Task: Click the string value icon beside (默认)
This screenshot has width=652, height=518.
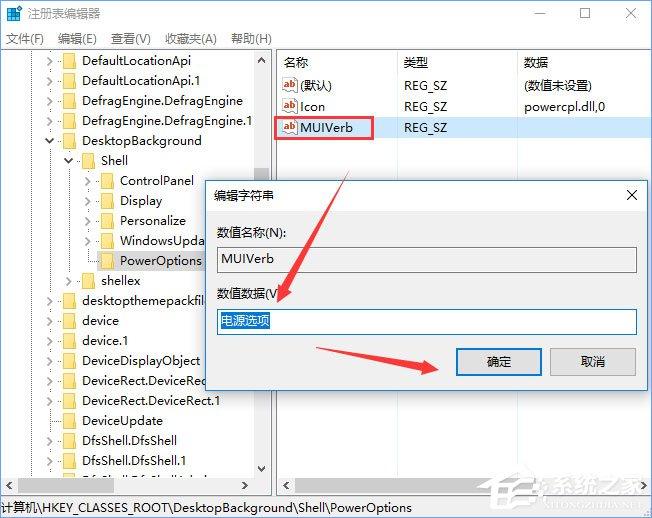Action: click(289, 85)
